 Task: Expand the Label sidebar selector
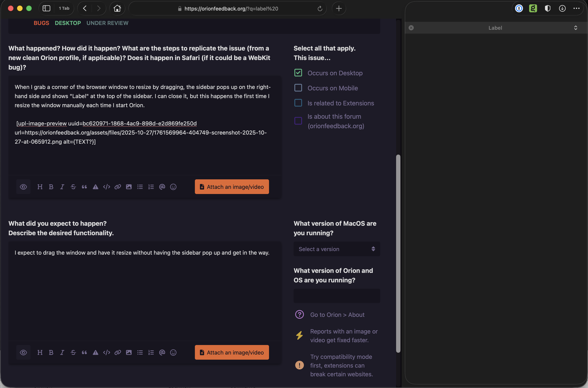coord(575,28)
